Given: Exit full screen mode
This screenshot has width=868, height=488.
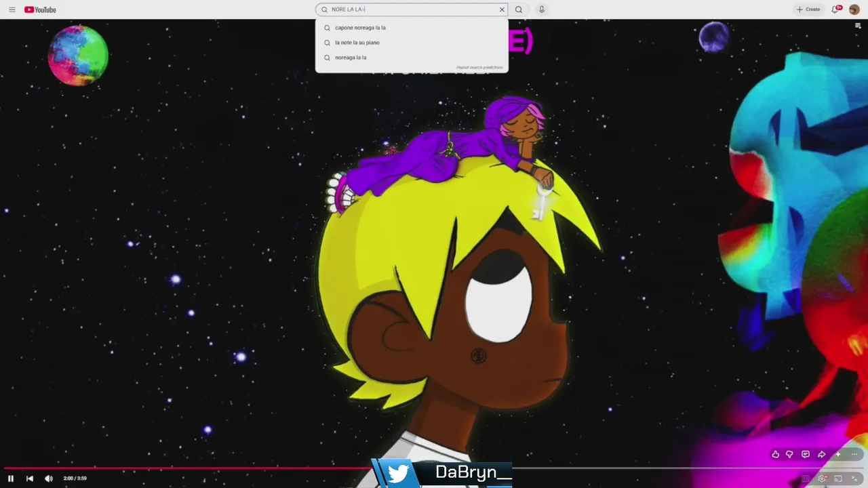Looking at the screenshot, I should [854, 479].
